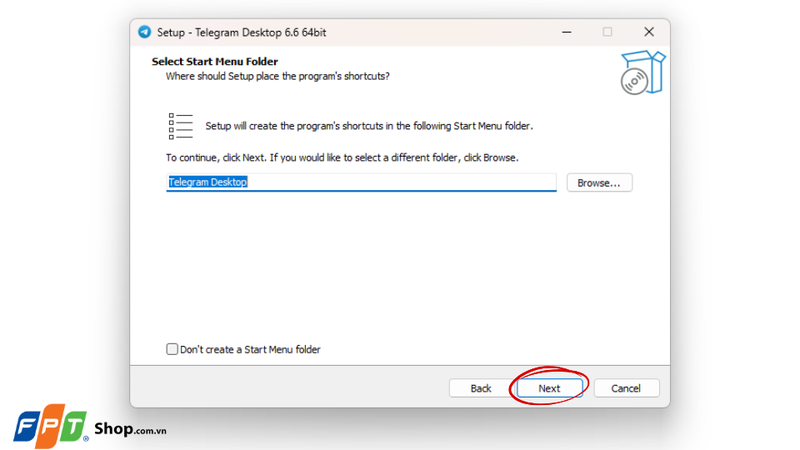The width and height of the screenshot is (800, 450).
Task: Click the title 'Setup - Telegram Desktop 6.6 64bit'
Action: click(241, 32)
